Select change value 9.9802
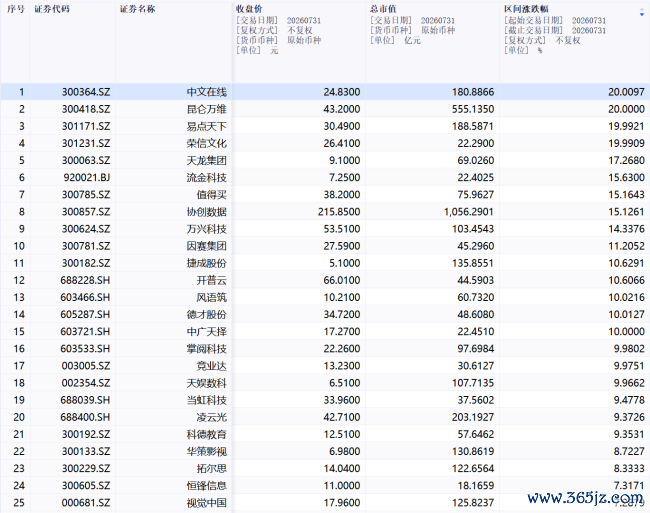Image resolution: width=650 pixels, height=513 pixels. (x=629, y=348)
